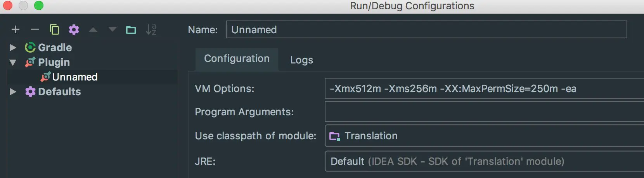
Task: Open Edit Defaults gear icon in toolbar
Action: point(74,30)
